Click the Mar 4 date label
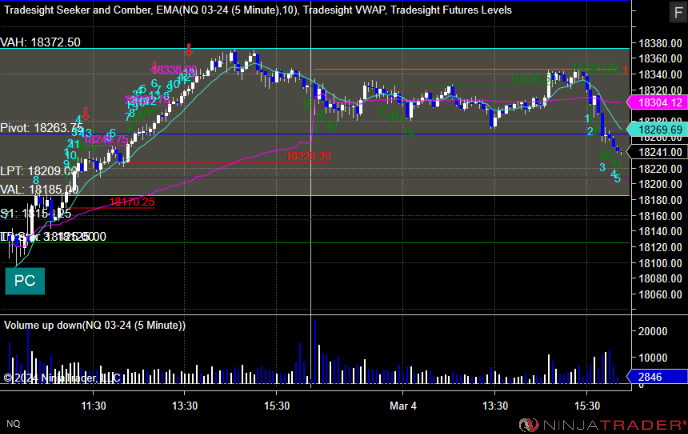688x434 pixels. tap(403, 406)
